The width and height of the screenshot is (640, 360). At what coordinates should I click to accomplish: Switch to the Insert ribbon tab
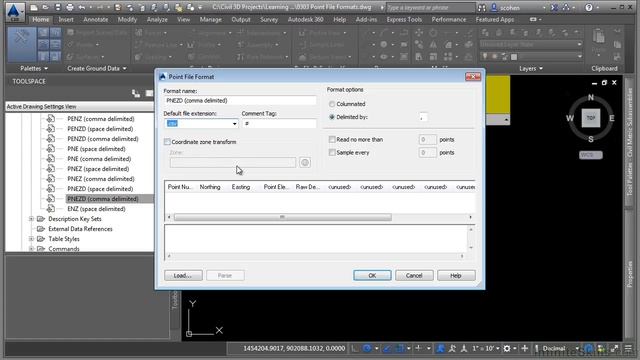(66, 20)
